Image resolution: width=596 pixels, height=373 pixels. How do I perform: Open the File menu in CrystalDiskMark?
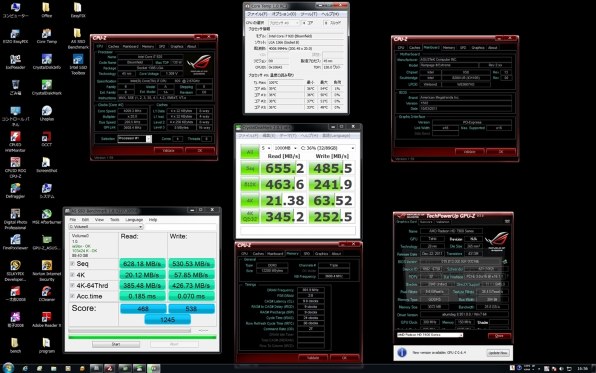(x=247, y=136)
